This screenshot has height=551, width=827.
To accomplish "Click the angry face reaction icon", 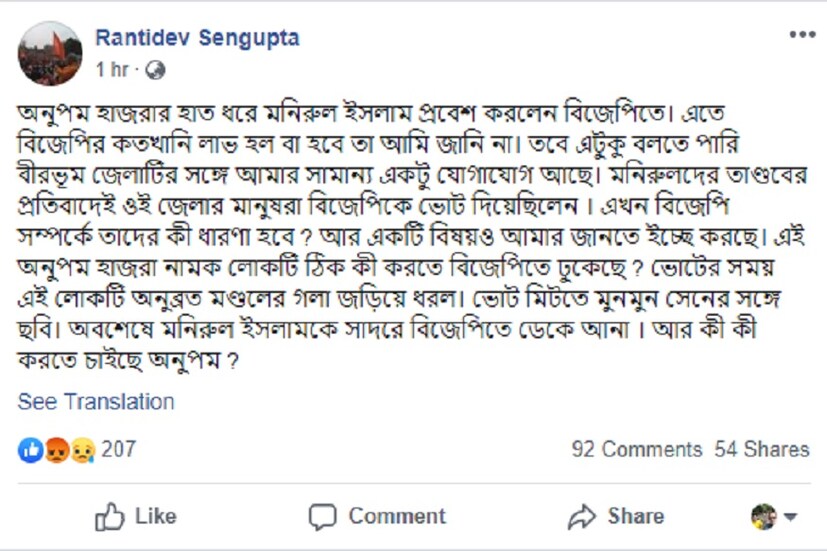I will (56, 450).
